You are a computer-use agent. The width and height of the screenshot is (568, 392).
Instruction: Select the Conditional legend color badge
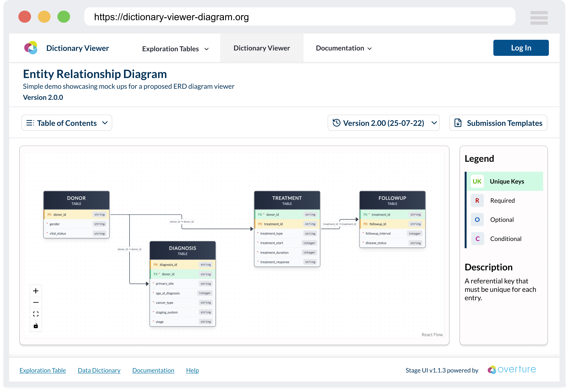(x=477, y=238)
